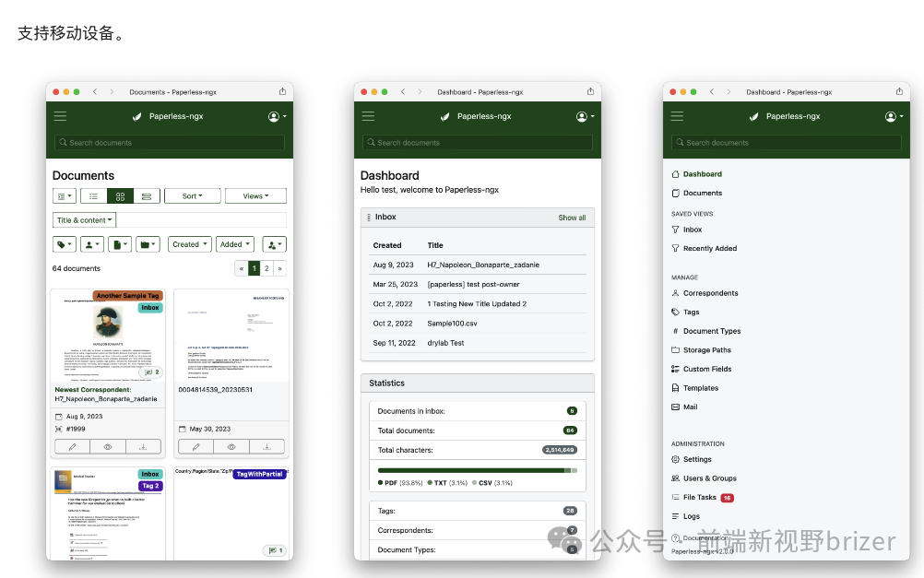This screenshot has height=578, width=924.
Task: Edit document 0004814539_20230531
Action: pyautogui.click(x=195, y=447)
